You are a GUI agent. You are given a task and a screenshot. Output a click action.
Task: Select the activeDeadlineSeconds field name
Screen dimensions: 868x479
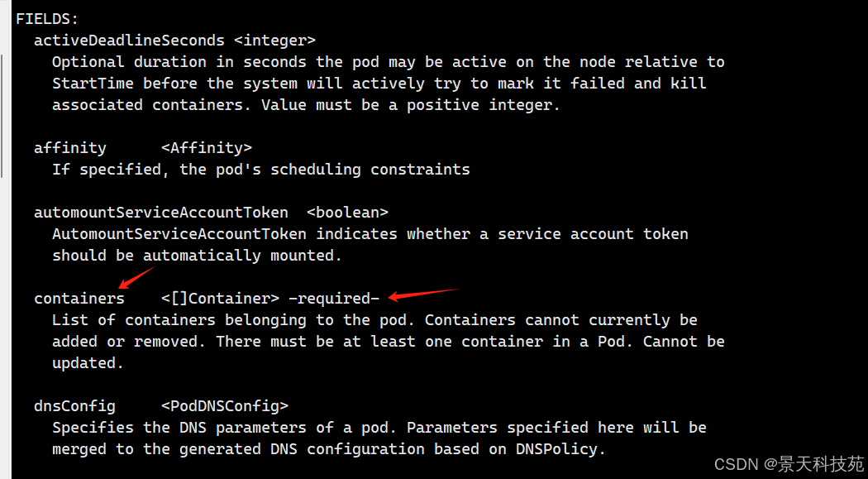(x=129, y=40)
